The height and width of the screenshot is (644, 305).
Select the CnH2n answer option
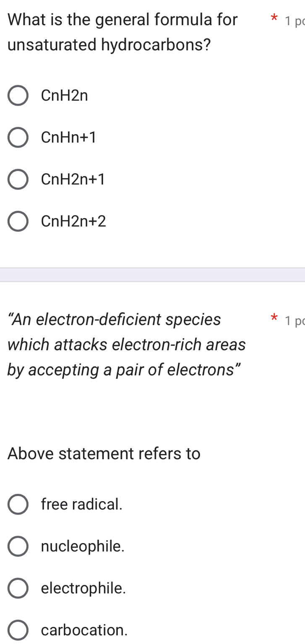pyautogui.click(x=18, y=96)
